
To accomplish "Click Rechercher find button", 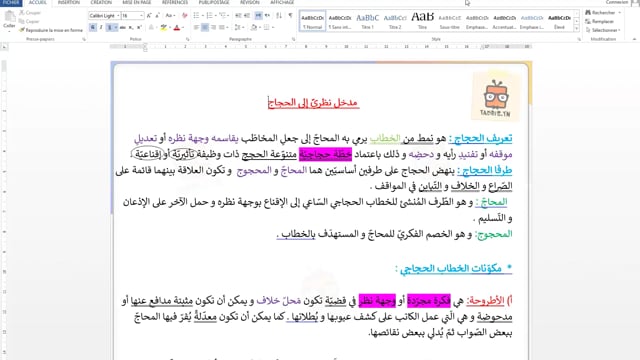I will click(x=603, y=13).
